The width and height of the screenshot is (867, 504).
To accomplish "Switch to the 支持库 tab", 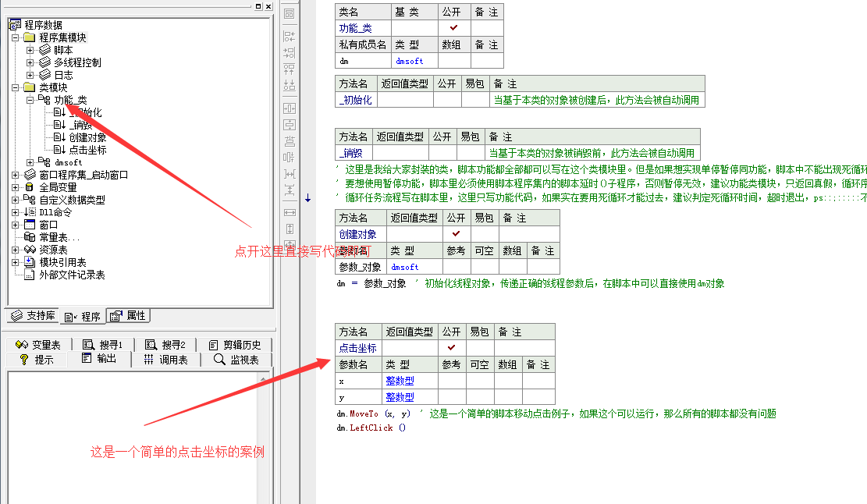I will (x=34, y=315).
